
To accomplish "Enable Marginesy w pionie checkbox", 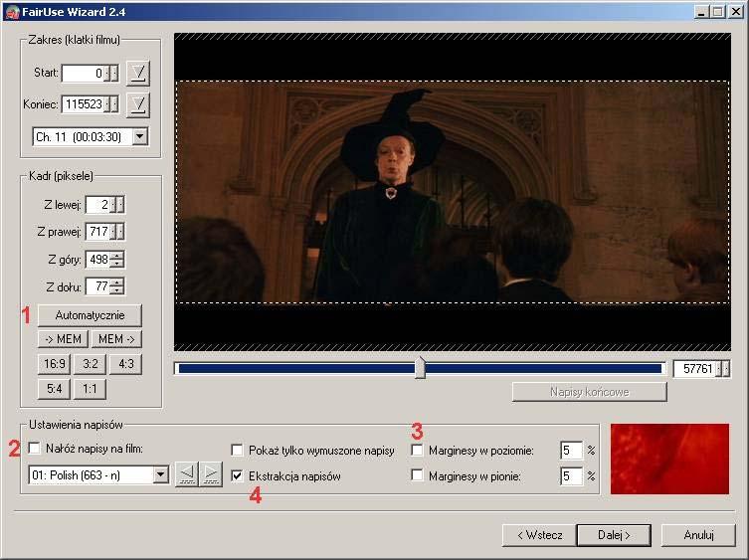I will tap(417, 474).
